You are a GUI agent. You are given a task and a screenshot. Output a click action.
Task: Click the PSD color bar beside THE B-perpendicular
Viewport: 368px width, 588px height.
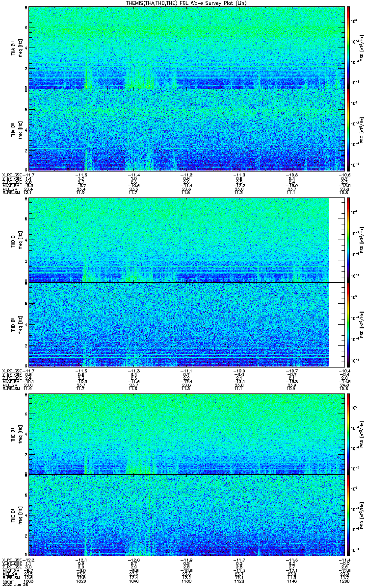coord(349,433)
